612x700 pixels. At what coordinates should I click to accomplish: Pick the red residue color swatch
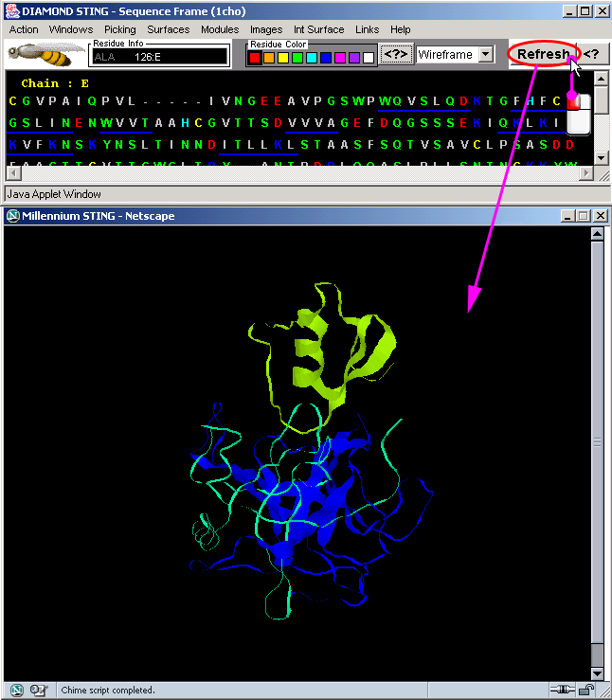click(x=255, y=58)
